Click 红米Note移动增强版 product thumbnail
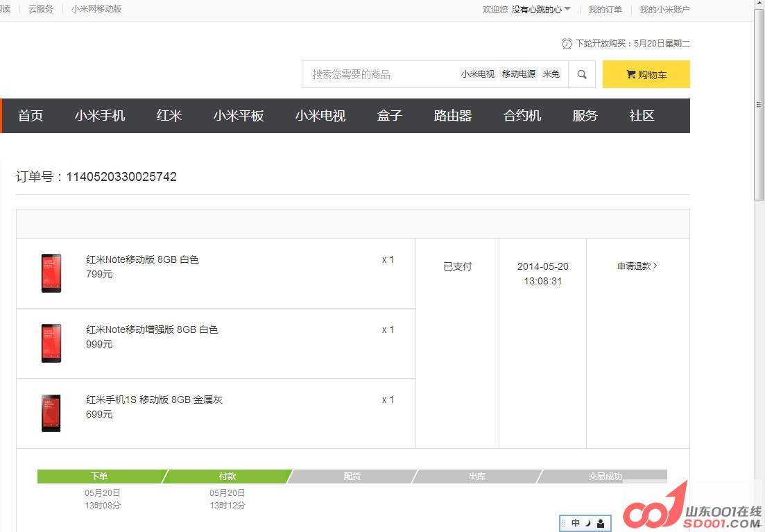This screenshot has height=532, width=765. pyautogui.click(x=51, y=343)
